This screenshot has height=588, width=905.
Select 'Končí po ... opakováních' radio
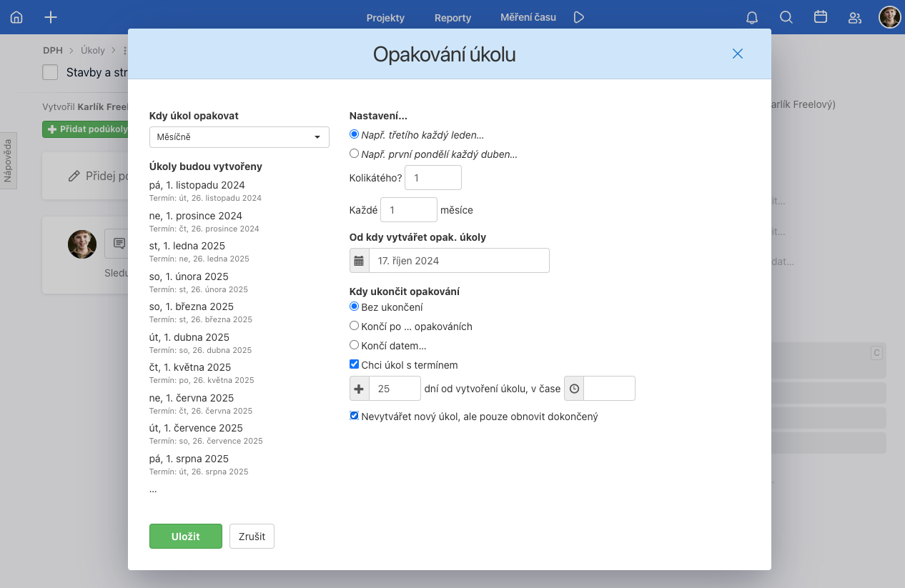[x=354, y=327]
